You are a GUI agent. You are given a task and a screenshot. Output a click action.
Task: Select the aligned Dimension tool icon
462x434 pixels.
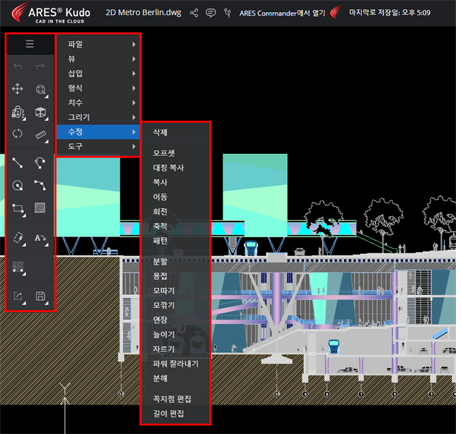click(18, 238)
